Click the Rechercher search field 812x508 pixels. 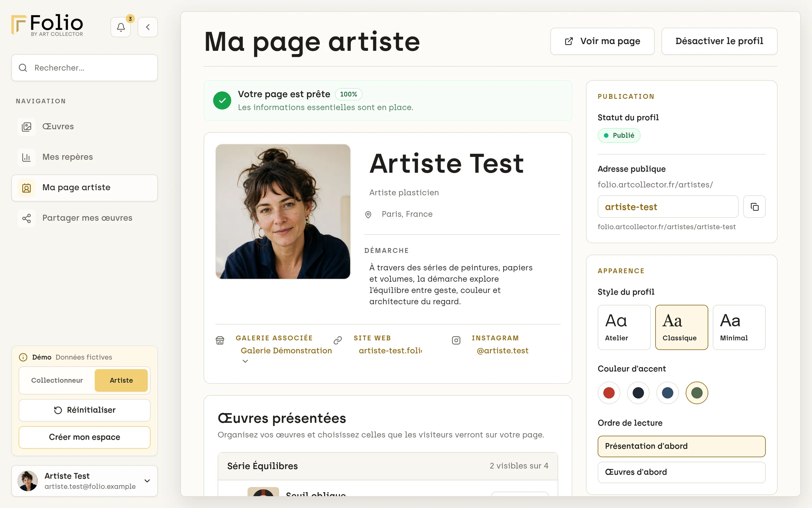[85, 68]
